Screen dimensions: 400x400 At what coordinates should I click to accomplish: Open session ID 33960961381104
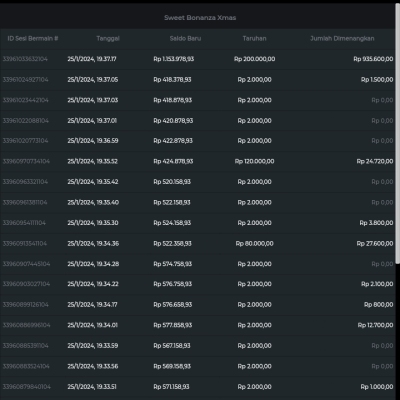point(25,202)
